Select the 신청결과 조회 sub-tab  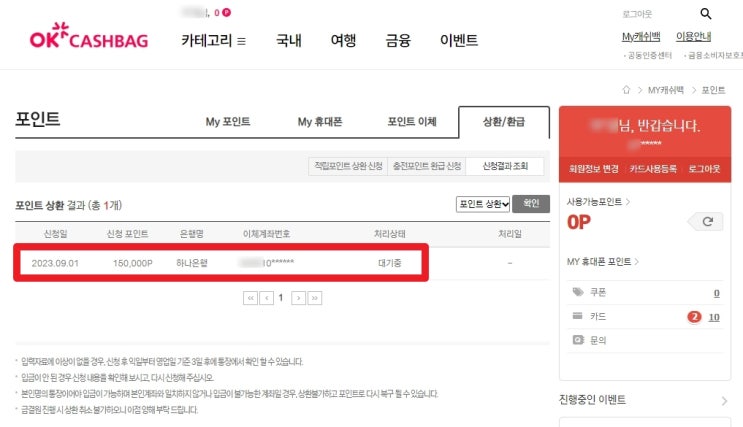coord(505,166)
